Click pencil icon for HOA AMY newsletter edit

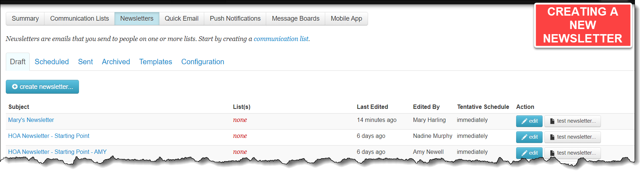pos(524,153)
